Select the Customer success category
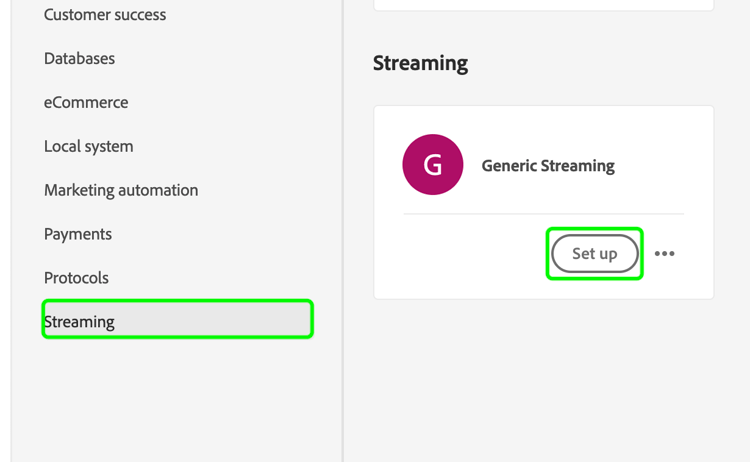Screen dimensions: 750x462 pyautogui.click(x=105, y=15)
